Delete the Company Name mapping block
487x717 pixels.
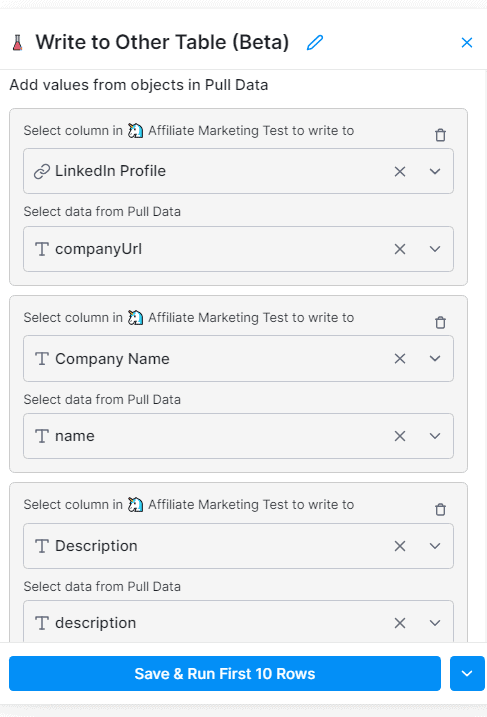[x=440, y=322]
